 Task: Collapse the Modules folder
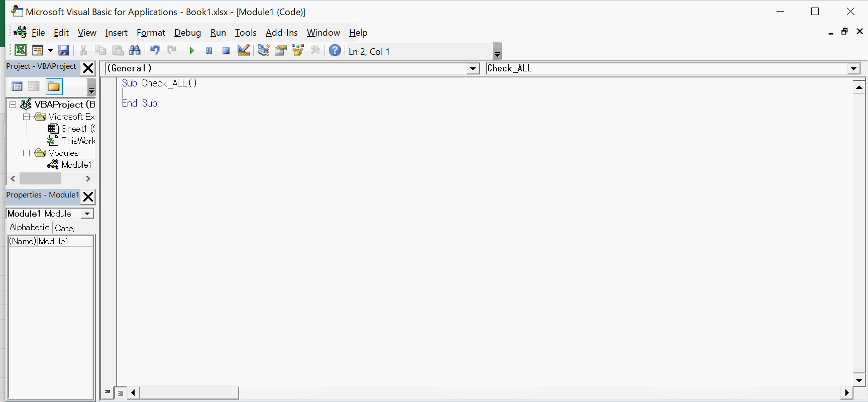[27, 153]
